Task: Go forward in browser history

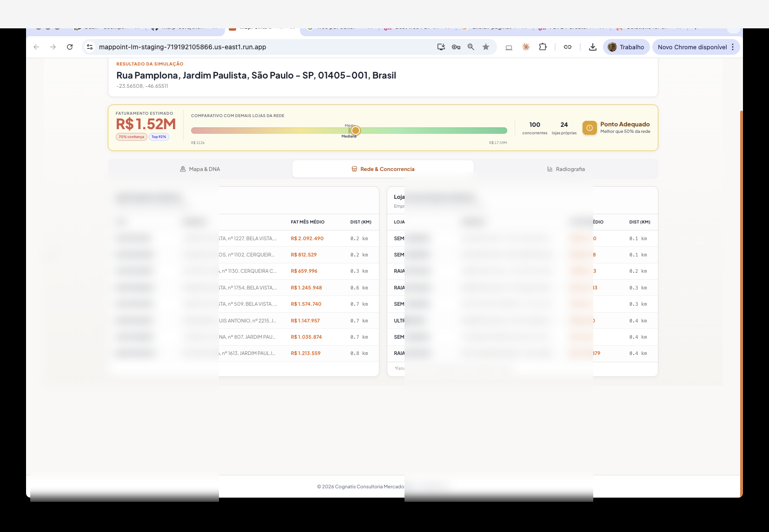Action: tap(53, 47)
